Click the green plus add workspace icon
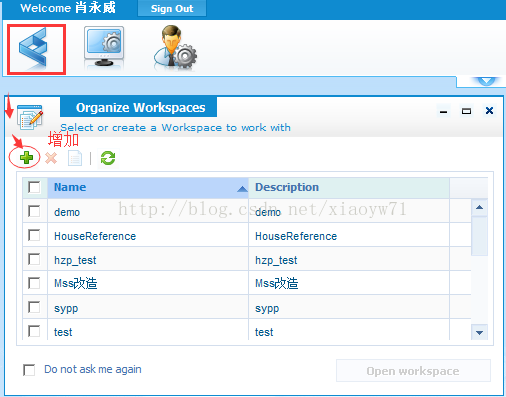506x397 pixels. point(26,157)
